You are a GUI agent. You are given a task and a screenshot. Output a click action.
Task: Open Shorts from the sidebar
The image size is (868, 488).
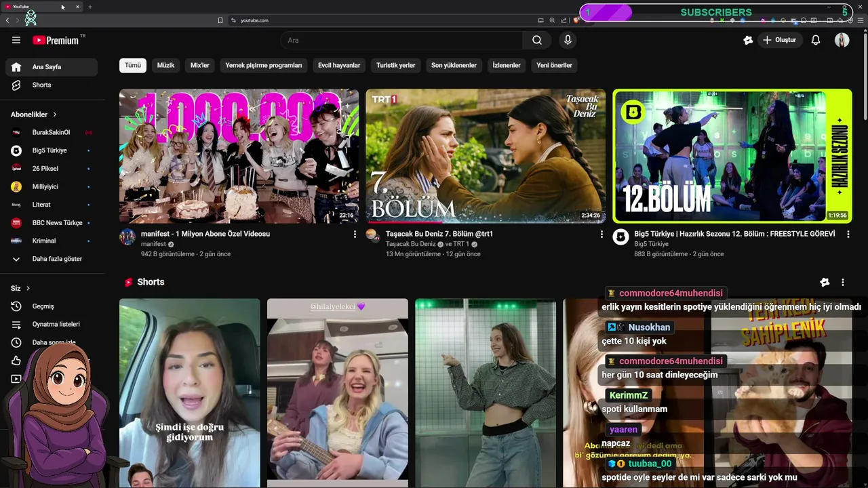click(52, 85)
